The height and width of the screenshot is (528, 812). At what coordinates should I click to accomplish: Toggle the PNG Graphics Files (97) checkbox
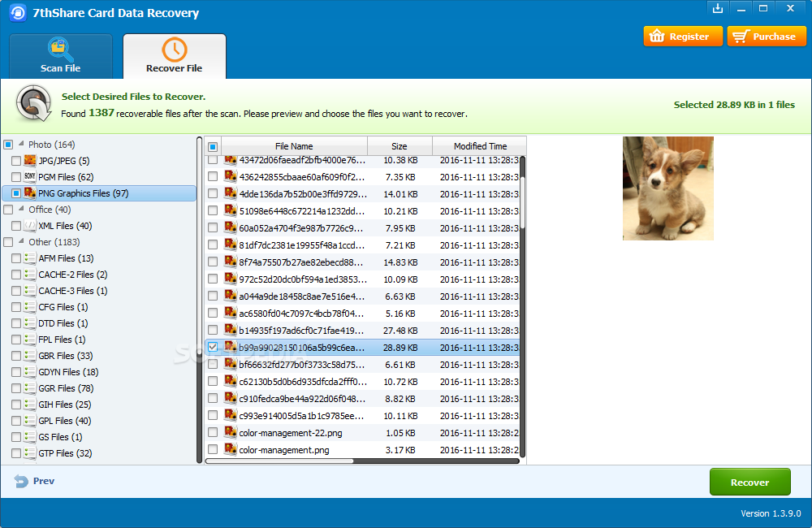pyautogui.click(x=16, y=193)
